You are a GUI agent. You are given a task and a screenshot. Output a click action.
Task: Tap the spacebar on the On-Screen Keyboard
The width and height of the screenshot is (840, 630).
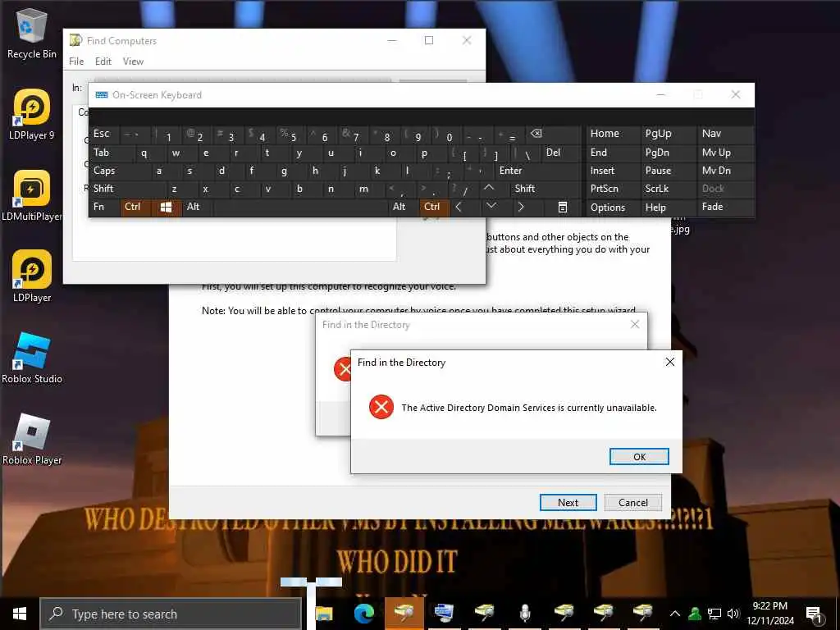[301, 208]
